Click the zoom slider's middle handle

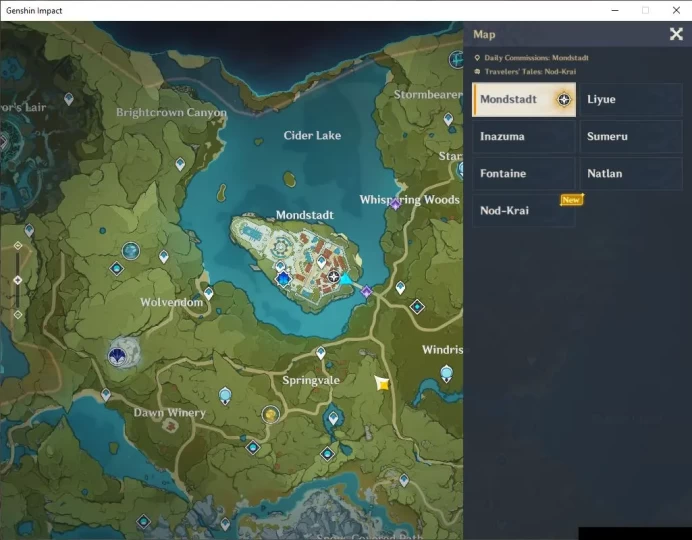(18, 280)
